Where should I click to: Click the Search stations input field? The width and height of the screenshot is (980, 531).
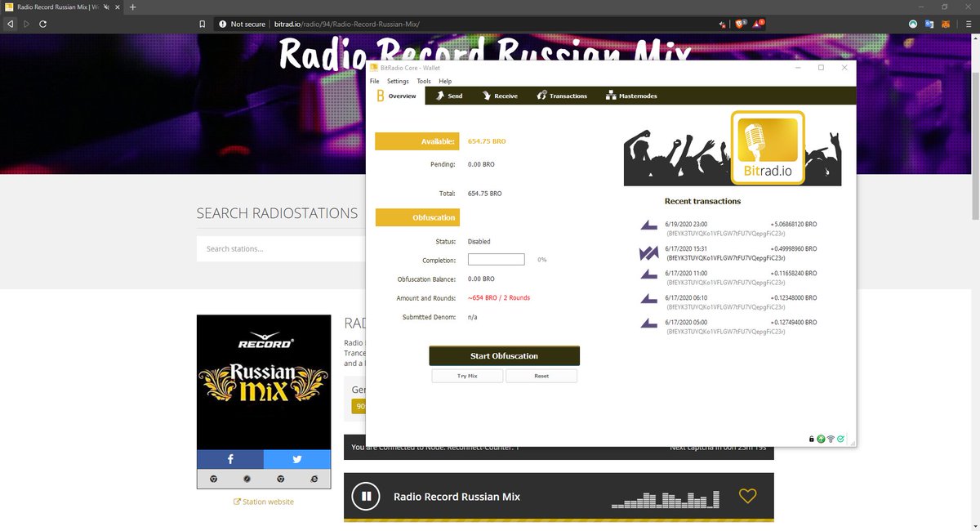pos(280,248)
